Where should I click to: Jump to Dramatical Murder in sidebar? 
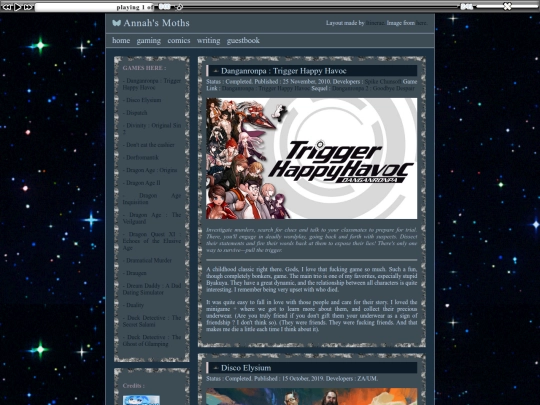click(x=147, y=260)
